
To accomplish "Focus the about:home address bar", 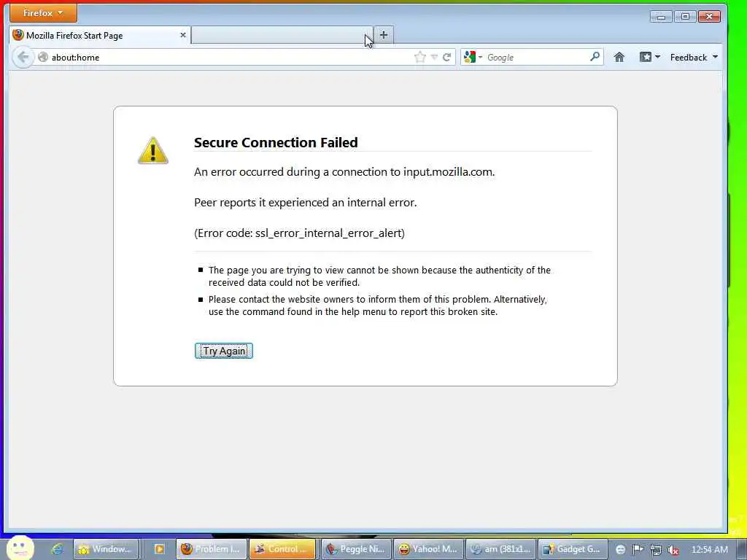I will click(x=228, y=57).
